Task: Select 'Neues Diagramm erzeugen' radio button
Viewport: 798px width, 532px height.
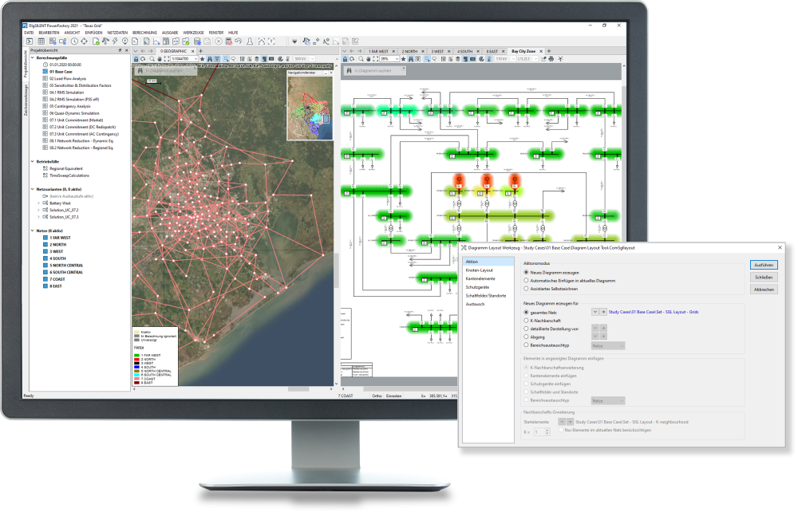Action: [x=526, y=273]
